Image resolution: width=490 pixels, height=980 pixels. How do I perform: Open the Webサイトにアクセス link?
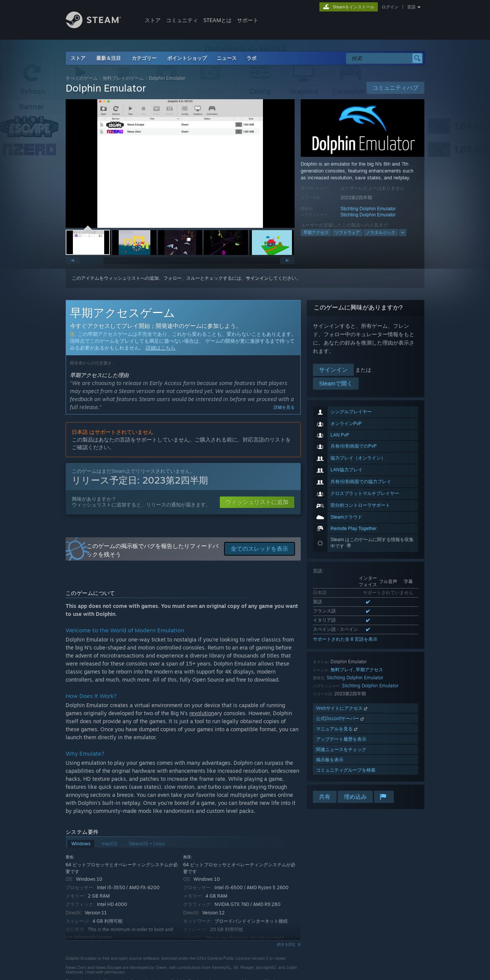click(365, 708)
